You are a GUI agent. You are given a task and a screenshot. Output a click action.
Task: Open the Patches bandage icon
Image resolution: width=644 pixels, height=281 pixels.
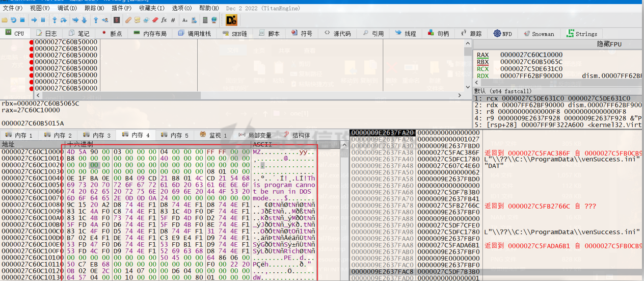pyautogui.click(x=128, y=20)
